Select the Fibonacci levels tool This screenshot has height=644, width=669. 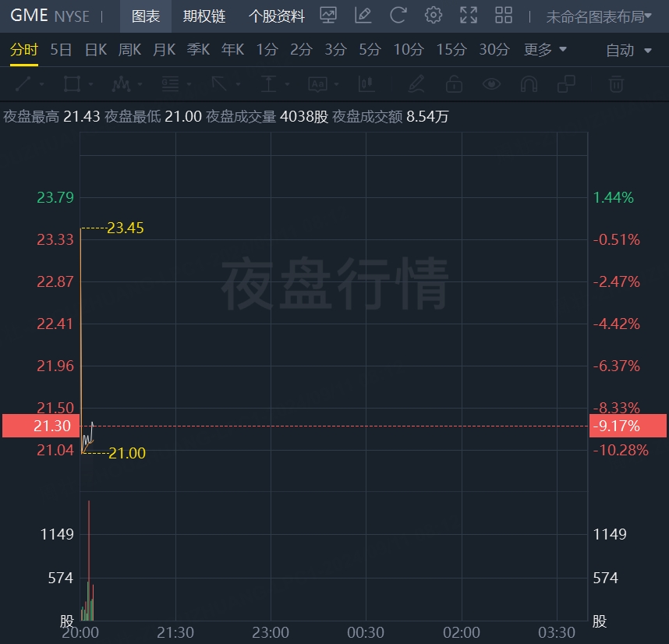[x=170, y=84]
